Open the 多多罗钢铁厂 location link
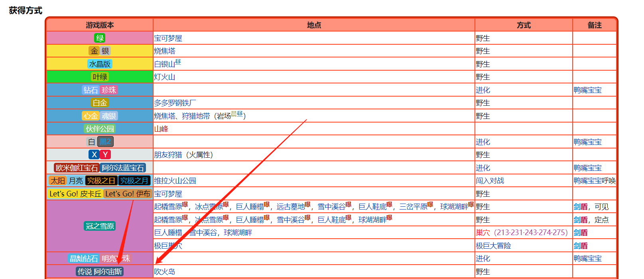This screenshot has width=644, height=279. (175, 103)
